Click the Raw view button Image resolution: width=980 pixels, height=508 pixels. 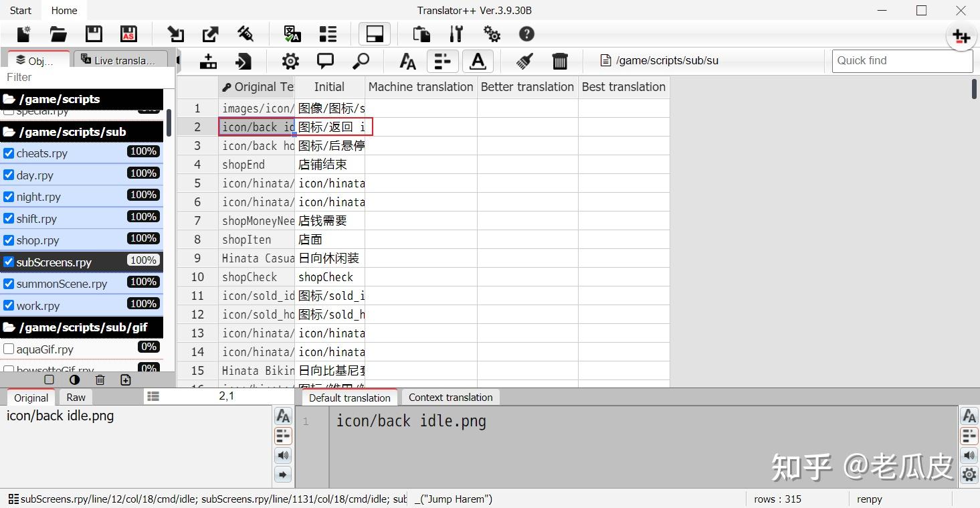click(x=74, y=397)
